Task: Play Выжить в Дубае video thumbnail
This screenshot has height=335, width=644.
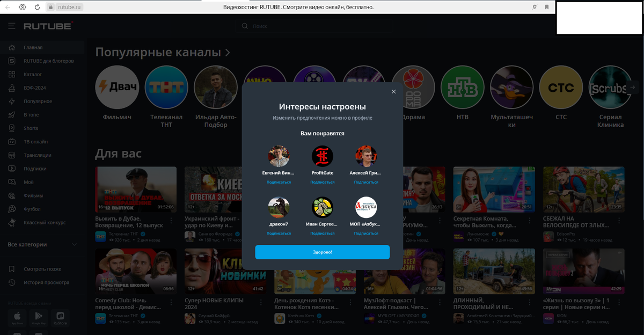Action: (136, 189)
